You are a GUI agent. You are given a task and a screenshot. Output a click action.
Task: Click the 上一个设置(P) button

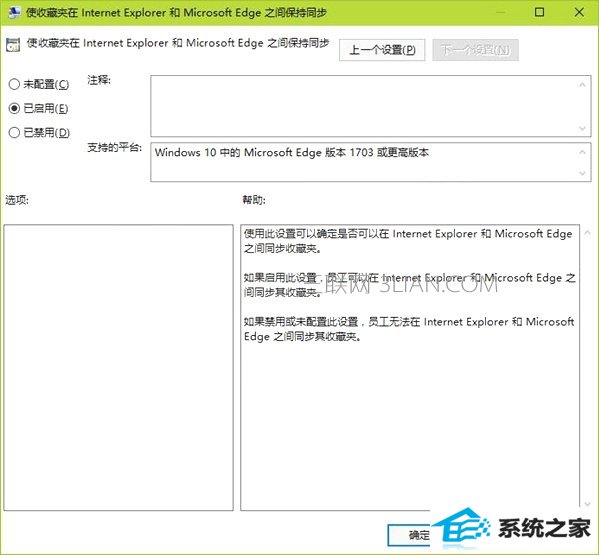pos(382,50)
